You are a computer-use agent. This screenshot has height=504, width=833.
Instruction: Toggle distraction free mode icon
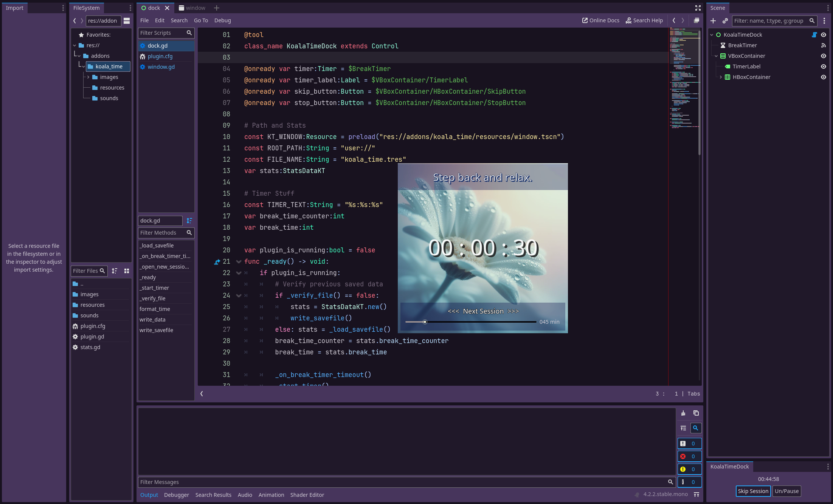[x=698, y=8]
